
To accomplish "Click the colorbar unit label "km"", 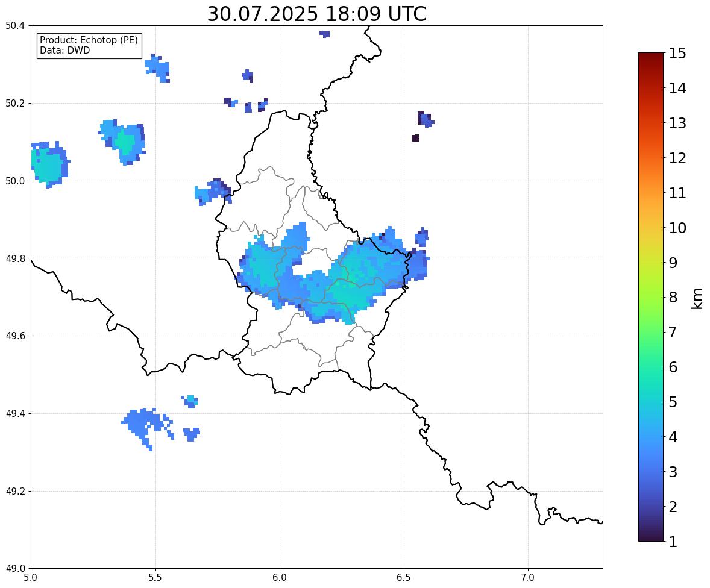I will point(697,299).
